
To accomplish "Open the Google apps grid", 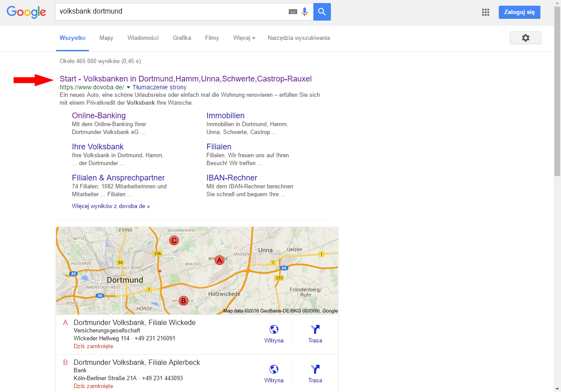I will coord(486,12).
